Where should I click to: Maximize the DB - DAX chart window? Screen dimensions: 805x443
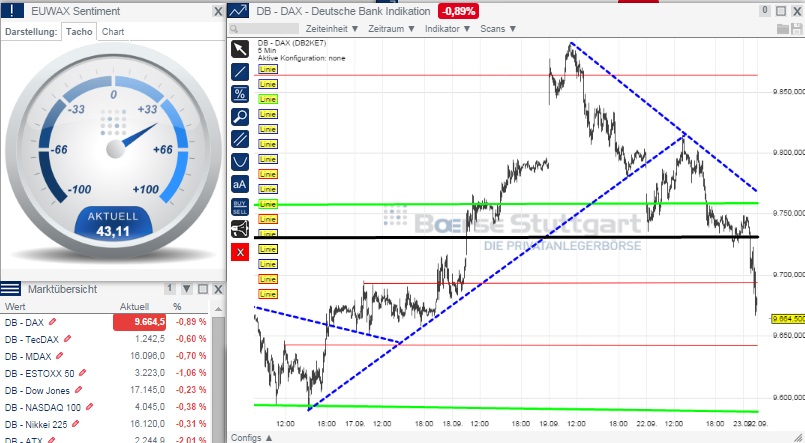pyautogui.click(x=781, y=11)
